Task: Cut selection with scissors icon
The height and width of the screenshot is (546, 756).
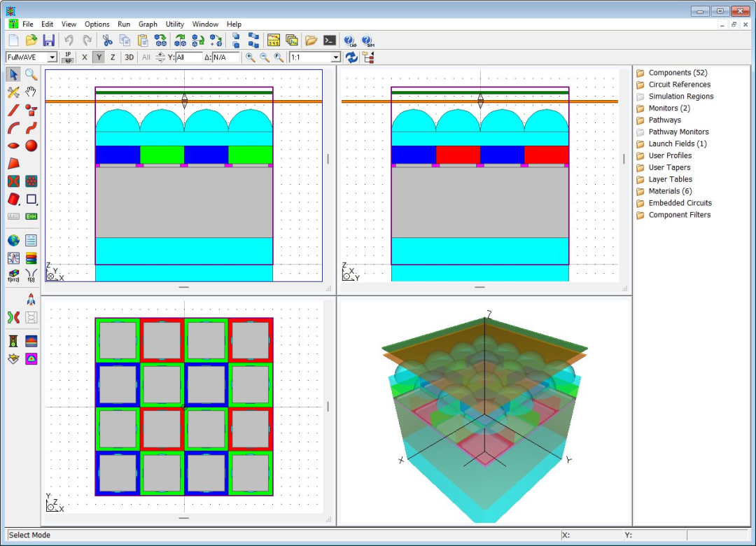Action: point(107,41)
